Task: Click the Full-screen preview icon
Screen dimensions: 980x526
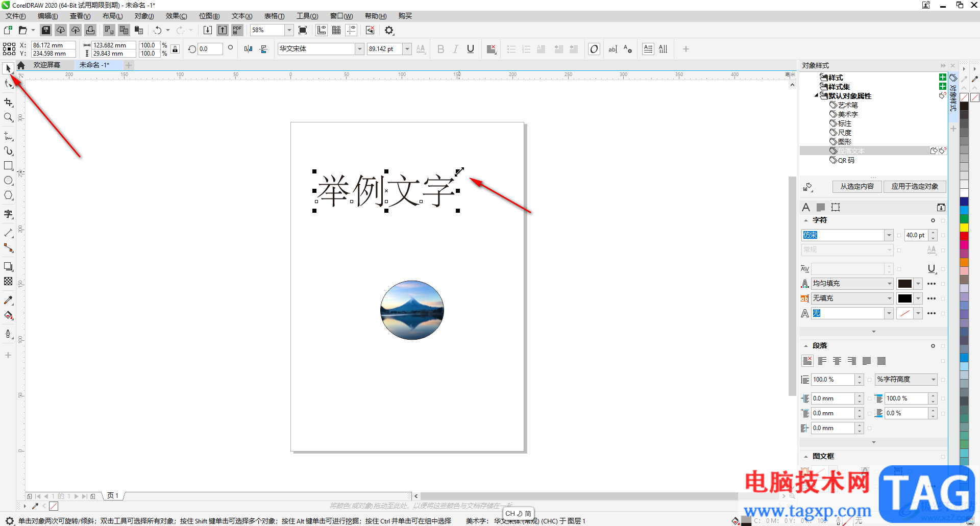Action: tap(303, 30)
